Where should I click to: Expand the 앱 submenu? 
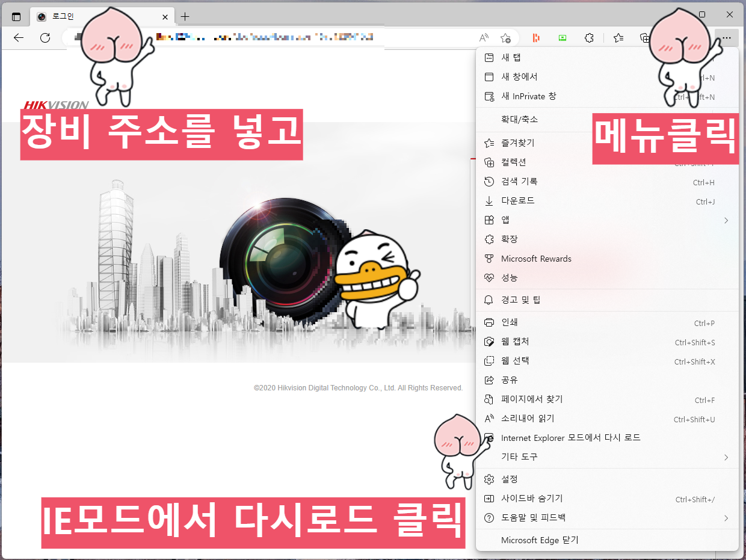point(607,220)
